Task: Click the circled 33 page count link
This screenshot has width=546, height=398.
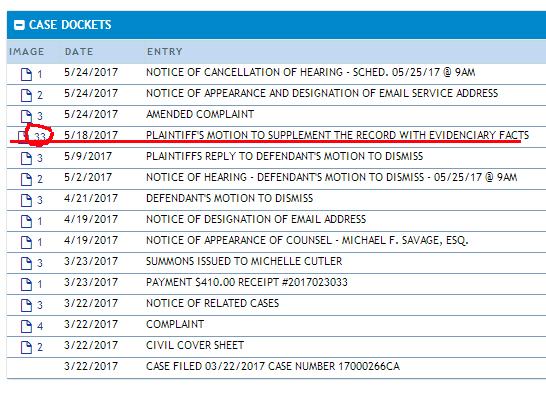Action: 40,136
